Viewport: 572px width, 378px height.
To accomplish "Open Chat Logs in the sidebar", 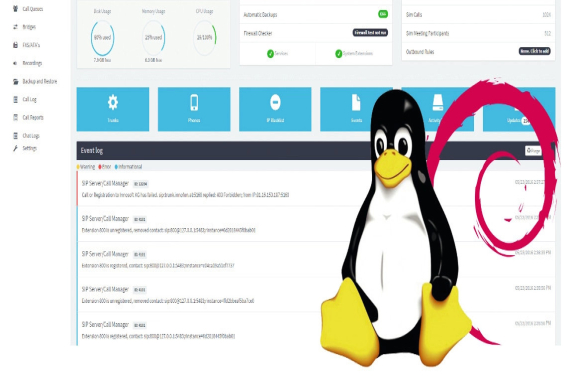I will tap(31, 136).
